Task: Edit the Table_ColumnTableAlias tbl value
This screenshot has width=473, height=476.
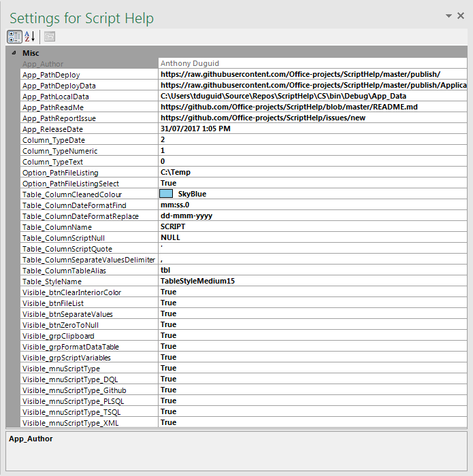Action: pos(312,270)
